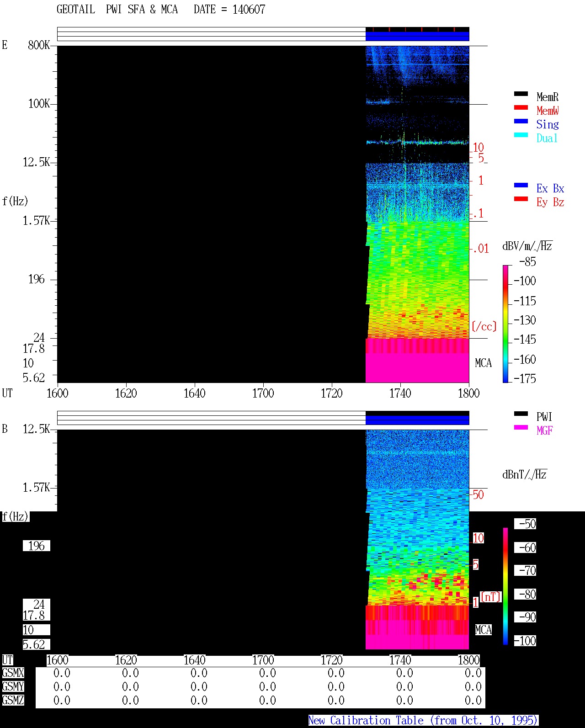The height and width of the screenshot is (728, 585).
Task: Click the Ey Bz legend label
Action: coord(550,202)
